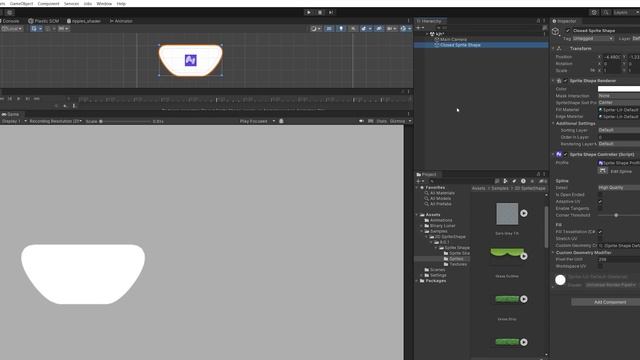
Task: Collapse the Transform component
Action: click(x=554, y=48)
